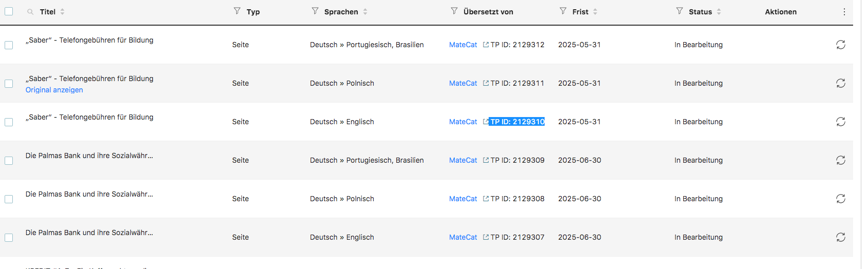Image resolution: width=868 pixels, height=269 pixels.
Task: Open MateCat link for TP ID 2129309
Action: tap(463, 160)
